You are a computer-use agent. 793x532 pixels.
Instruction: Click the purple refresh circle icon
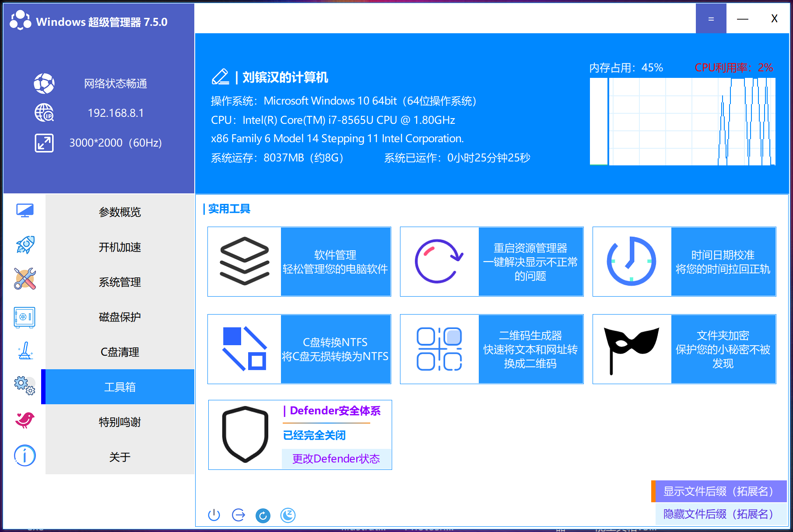(439, 261)
